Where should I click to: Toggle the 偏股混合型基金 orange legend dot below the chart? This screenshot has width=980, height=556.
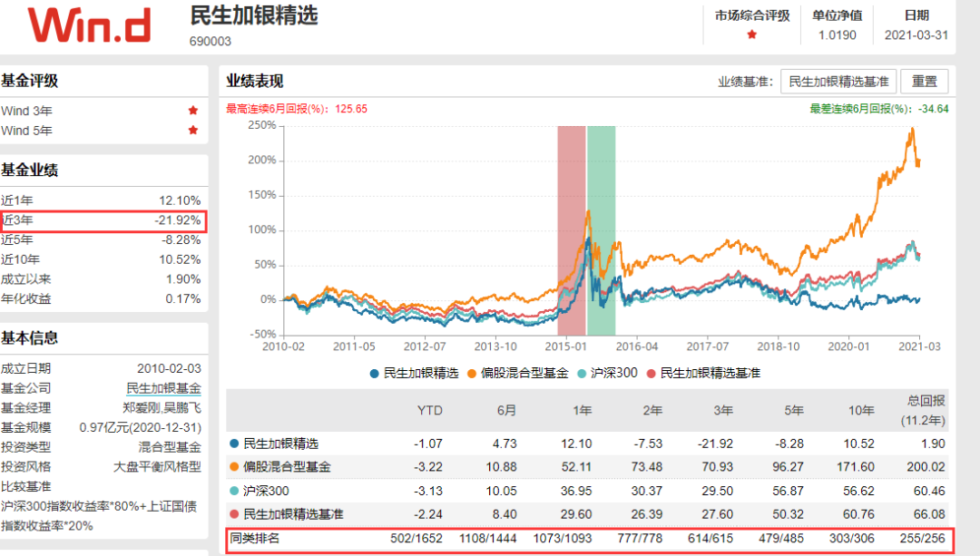(x=471, y=374)
